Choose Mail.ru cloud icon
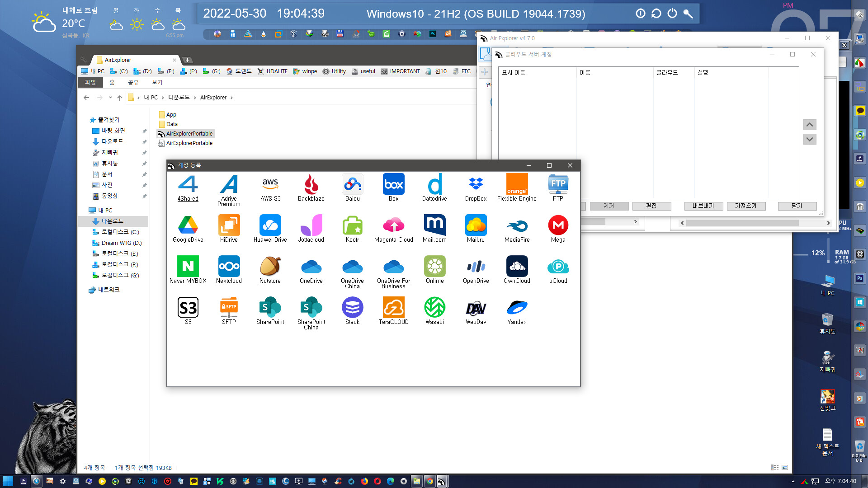This screenshot has width=868, height=488. click(476, 229)
